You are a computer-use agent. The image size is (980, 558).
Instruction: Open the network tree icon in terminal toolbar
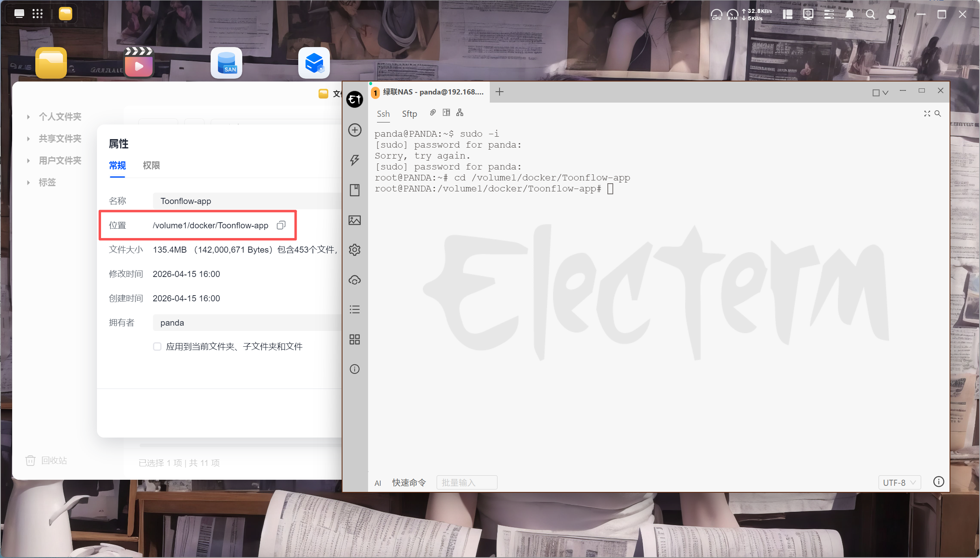tap(460, 113)
